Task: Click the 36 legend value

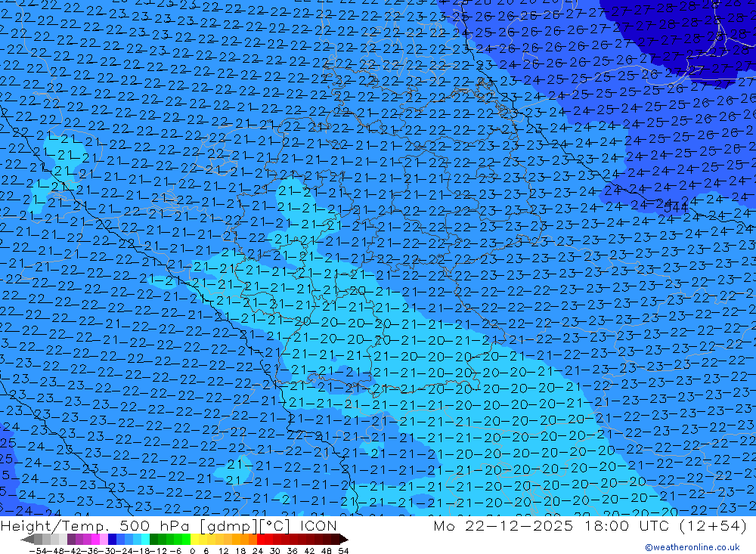Action: pos(292,551)
